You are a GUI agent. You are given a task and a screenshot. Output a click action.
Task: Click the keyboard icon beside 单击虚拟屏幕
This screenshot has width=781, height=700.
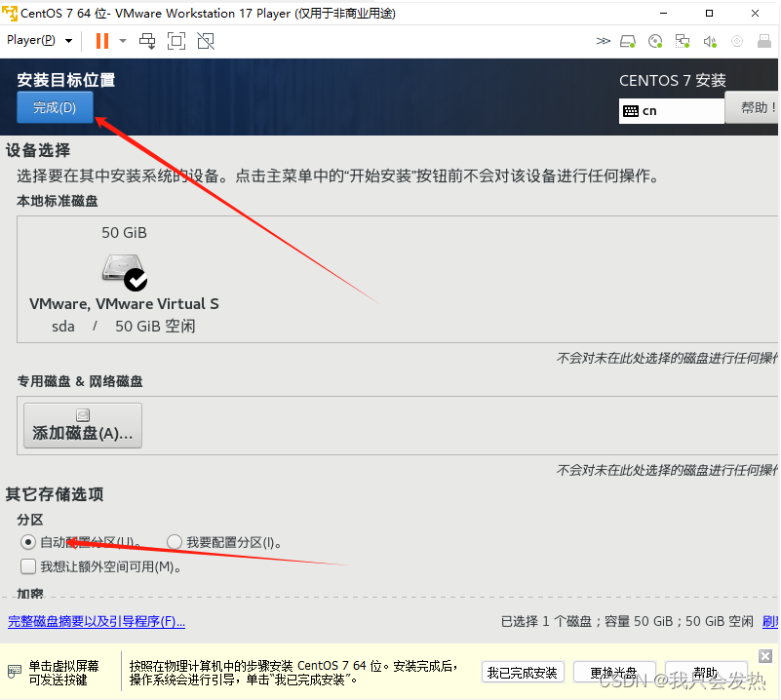(15, 672)
